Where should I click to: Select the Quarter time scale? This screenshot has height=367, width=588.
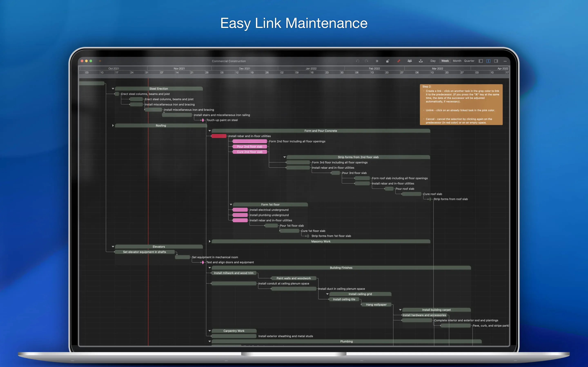[469, 61]
